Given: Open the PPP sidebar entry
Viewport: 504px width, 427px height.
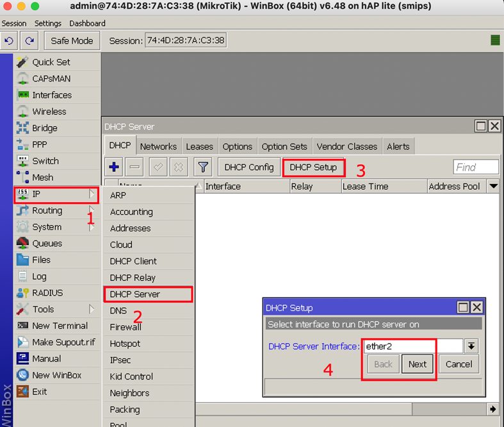Looking at the screenshot, I should (x=57, y=144).
